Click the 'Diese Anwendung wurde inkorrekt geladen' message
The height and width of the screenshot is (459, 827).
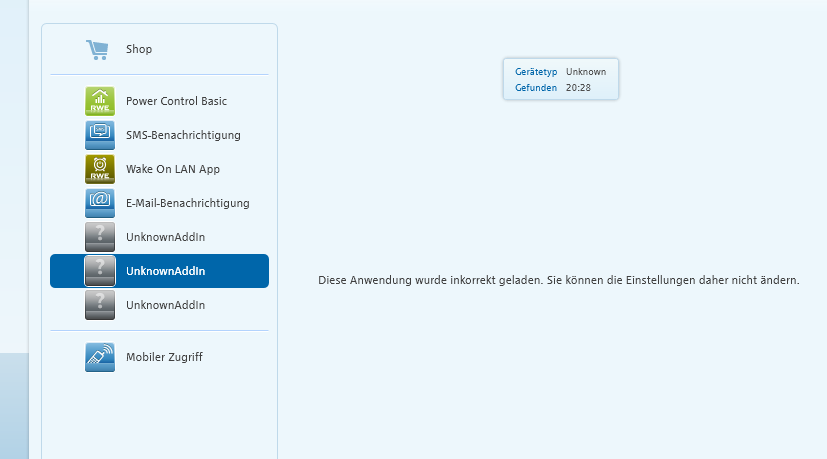point(559,280)
